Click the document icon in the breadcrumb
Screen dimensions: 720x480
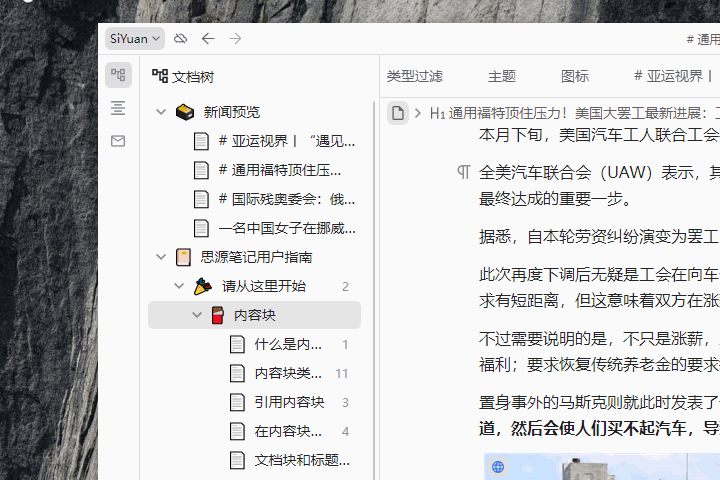[398, 113]
